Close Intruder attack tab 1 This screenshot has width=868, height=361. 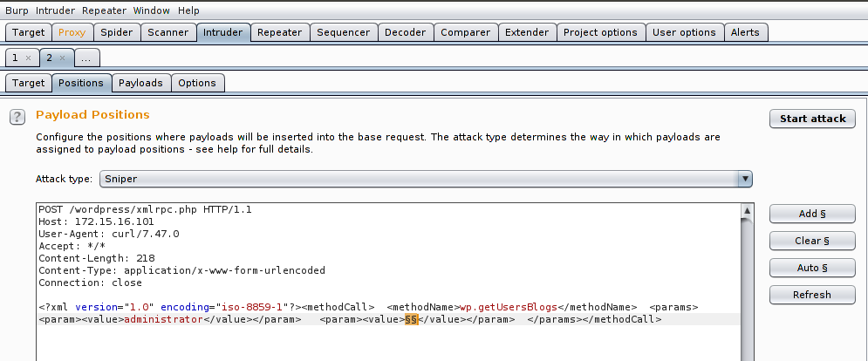[x=28, y=58]
